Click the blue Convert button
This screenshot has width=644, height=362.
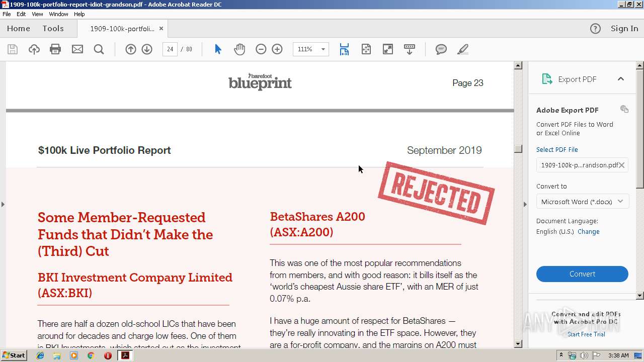pyautogui.click(x=582, y=274)
